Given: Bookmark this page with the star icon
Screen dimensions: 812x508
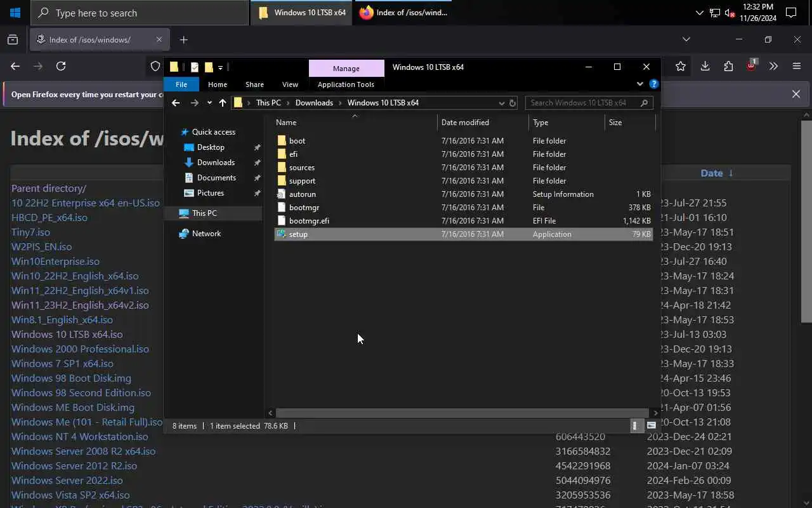Looking at the screenshot, I should [681, 66].
